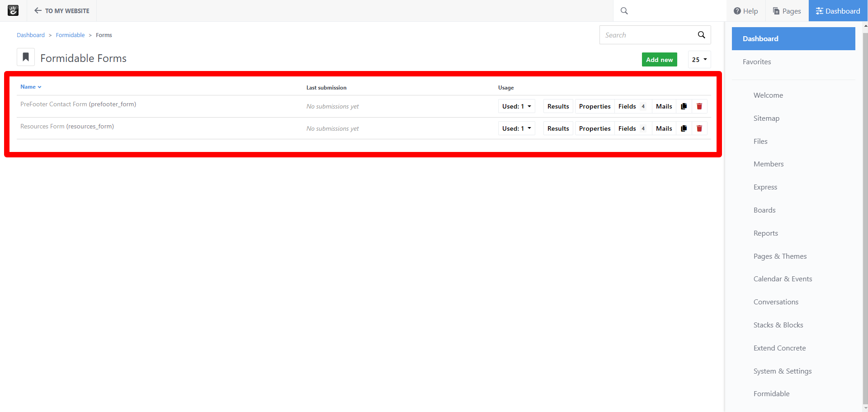Open Extend Concrete in the sidebar
The height and width of the screenshot is (412, 868).
(x=779, y=348)
